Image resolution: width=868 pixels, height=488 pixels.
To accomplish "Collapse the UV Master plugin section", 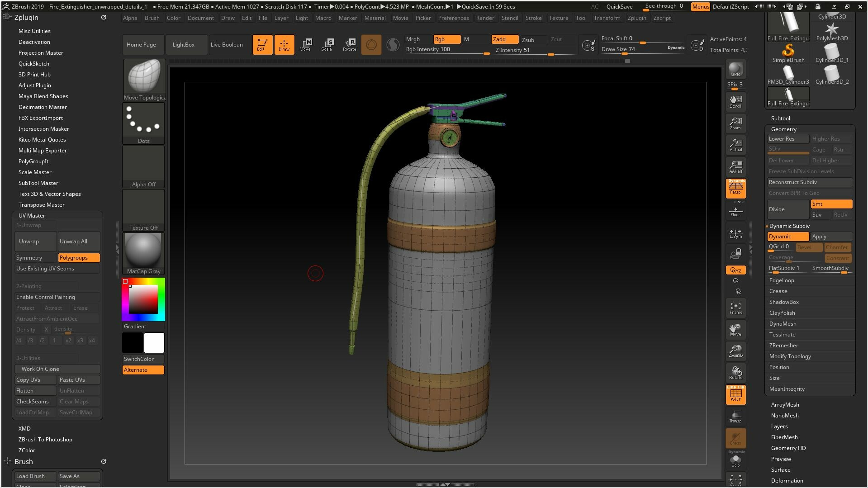I will click(32, 216).
